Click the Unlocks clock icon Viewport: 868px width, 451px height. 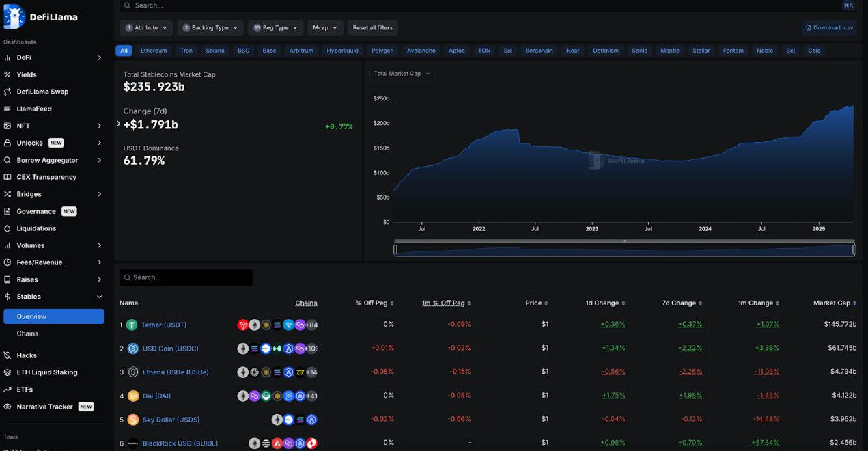click(x=8, y=143)
